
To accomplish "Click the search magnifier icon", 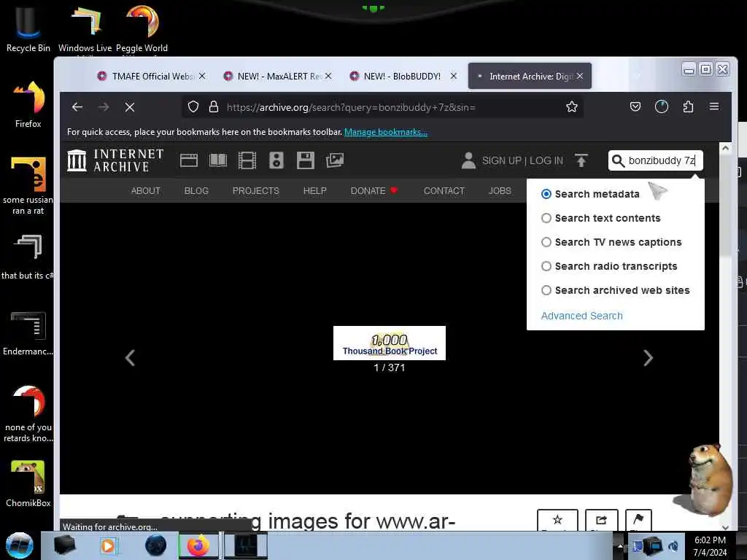I will pyautogui.click(x=618, y=160).
